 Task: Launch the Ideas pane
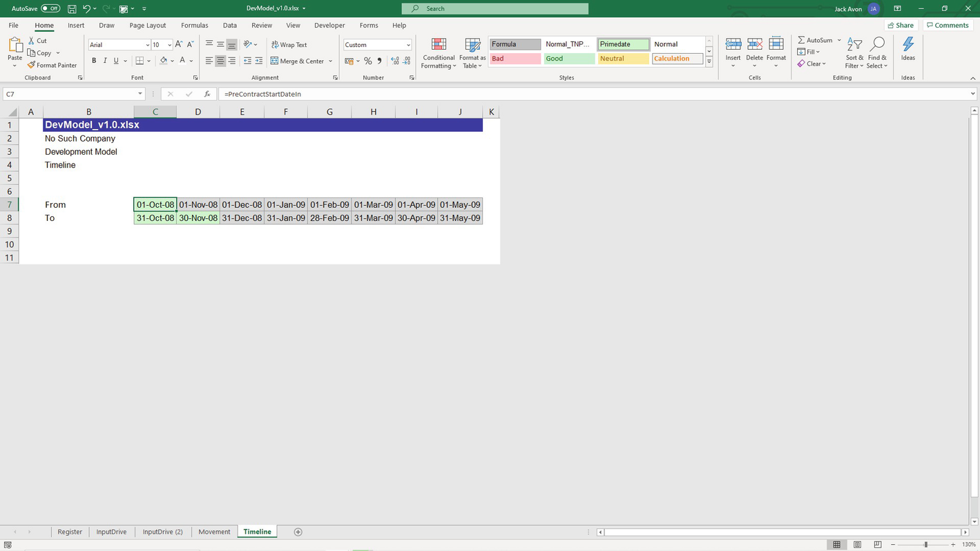coord(908,49)
